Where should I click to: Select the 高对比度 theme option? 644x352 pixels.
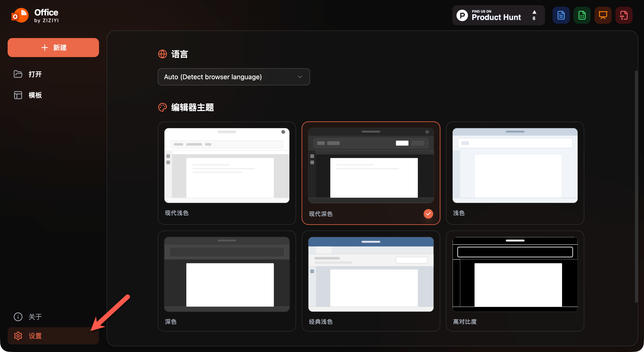tap(515, 281)
